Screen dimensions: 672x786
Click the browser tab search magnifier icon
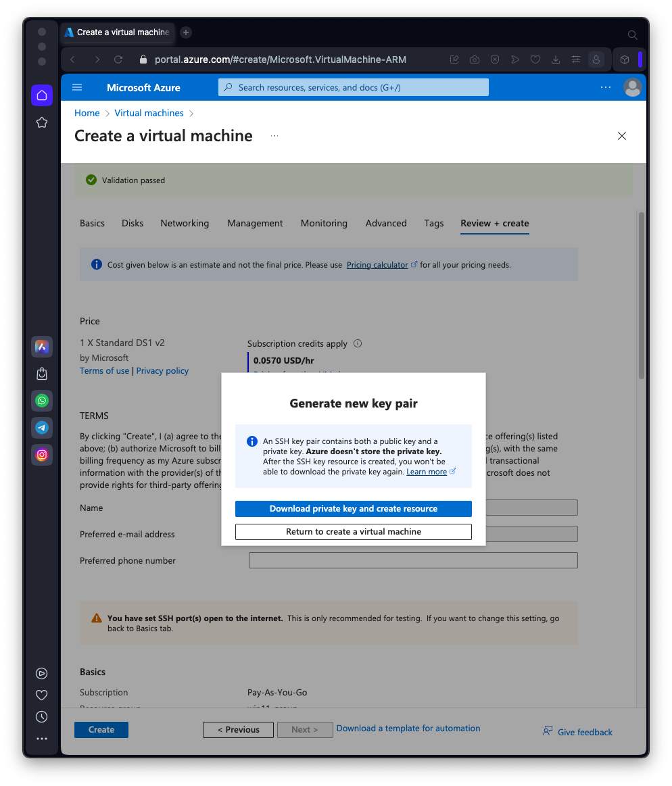coord(632,34)
